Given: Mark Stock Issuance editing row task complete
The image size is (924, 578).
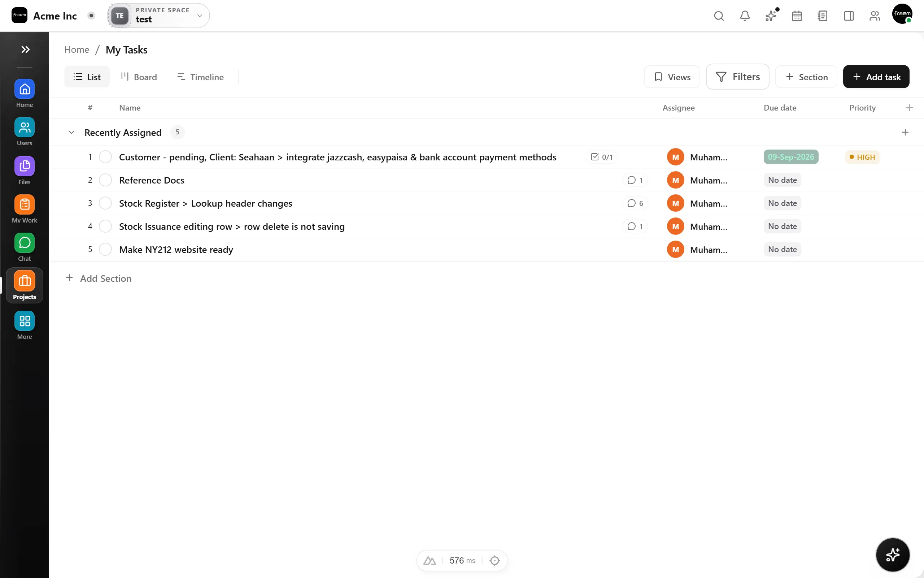Looking at the screenshot, I should [105, 226].
